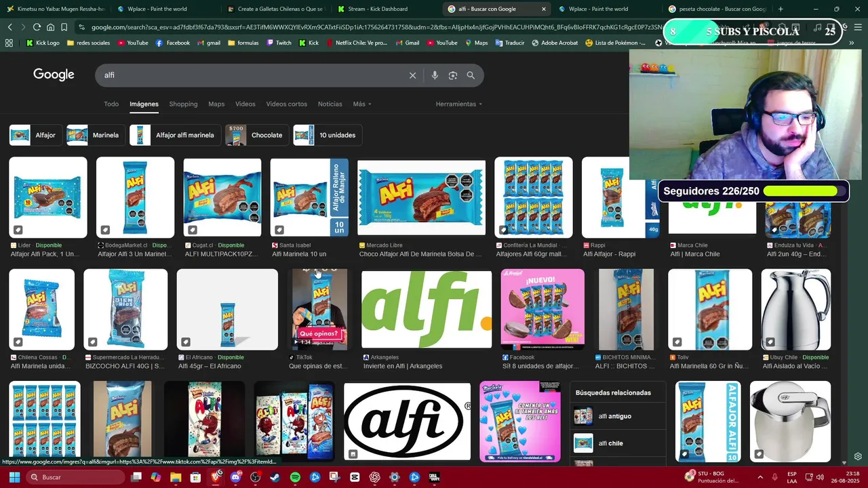Open the Adobe Acrobat bookmark

point(554,43)
